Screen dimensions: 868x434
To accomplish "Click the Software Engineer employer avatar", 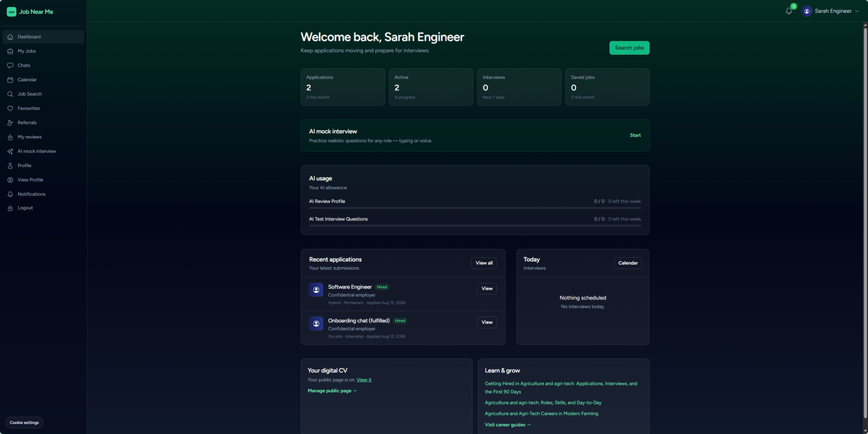I will pyautogui.click(x=316, y=289).
